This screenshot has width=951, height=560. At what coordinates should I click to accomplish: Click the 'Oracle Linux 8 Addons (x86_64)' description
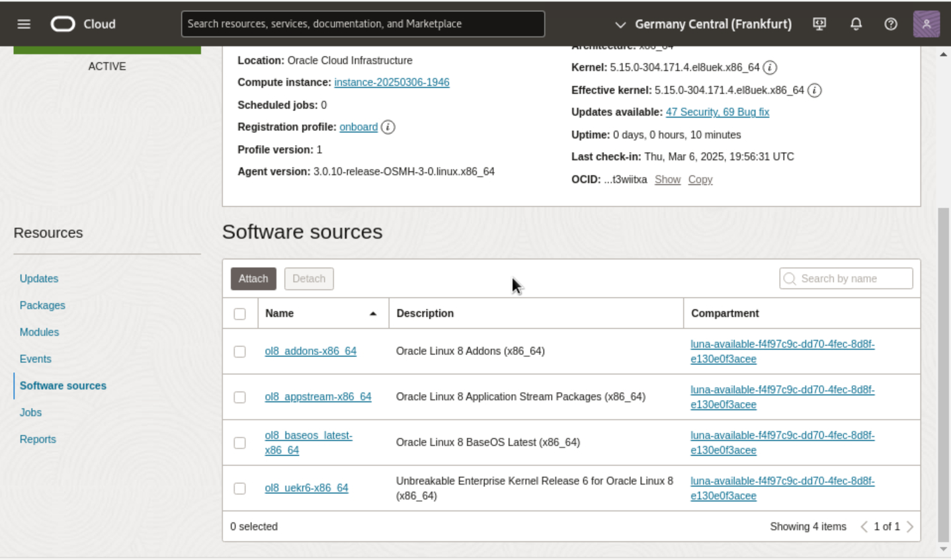(x=470, y=351)
